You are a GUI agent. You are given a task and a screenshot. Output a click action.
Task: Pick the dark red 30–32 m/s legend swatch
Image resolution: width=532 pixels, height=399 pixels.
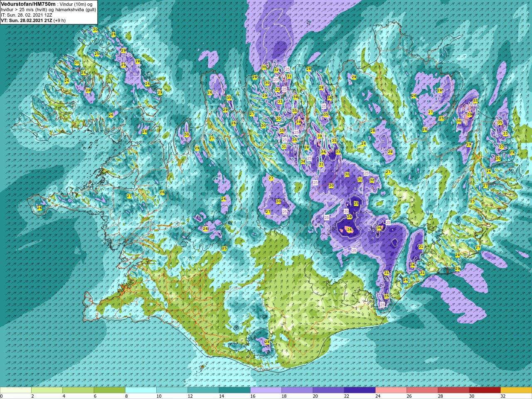pos(485,390)
